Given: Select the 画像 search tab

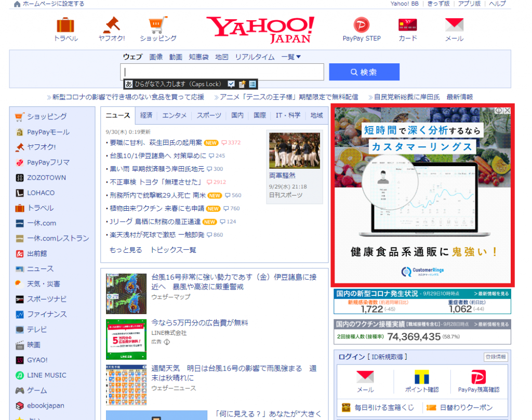Looking at the screenshot, I should click(x=156, y=57).
